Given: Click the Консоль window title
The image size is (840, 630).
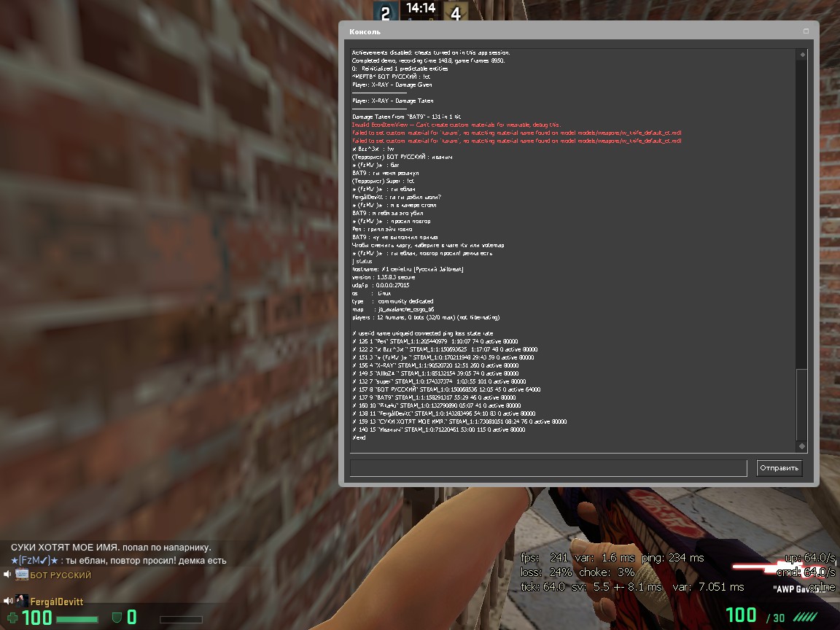Looking at the screenshot, I should [365, 32].
